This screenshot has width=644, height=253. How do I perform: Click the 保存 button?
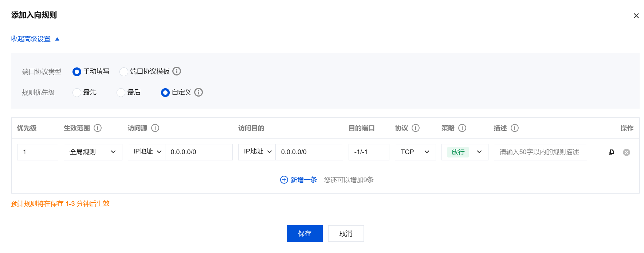[x=305, y=233]
